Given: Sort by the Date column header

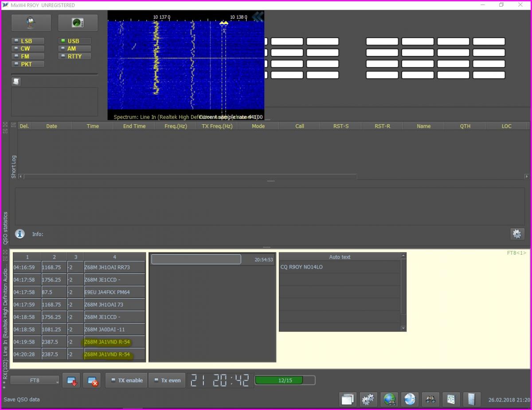Looking at the screenshot, I should tap(51, 126).
